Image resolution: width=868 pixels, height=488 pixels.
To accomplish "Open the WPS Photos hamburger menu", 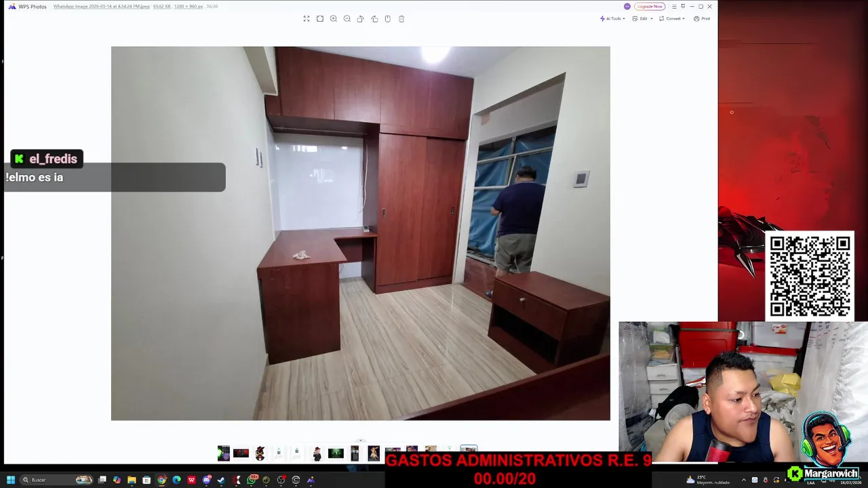I will [674, 6].
